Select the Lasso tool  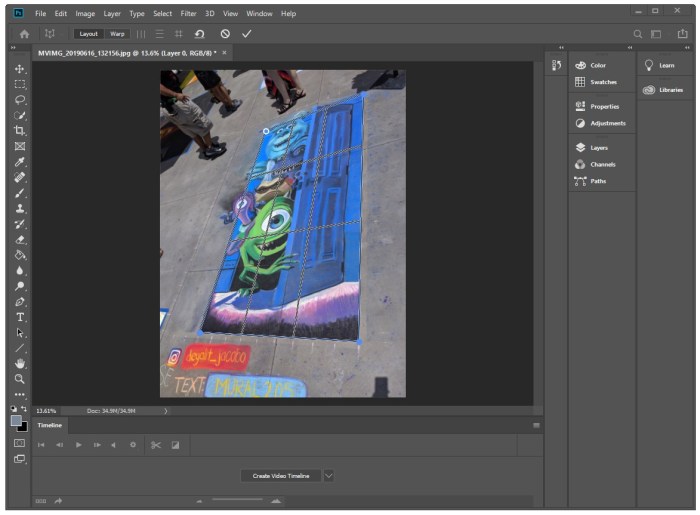[x=20, y=100]
